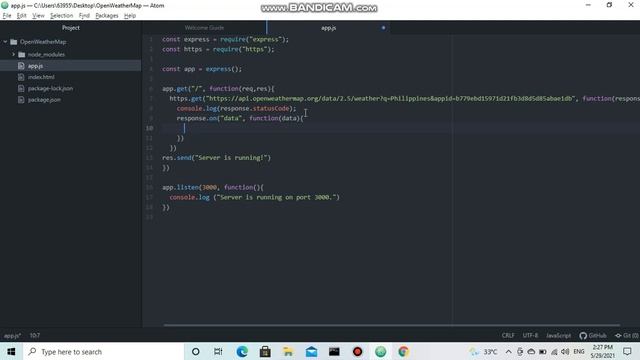Click the battery tray icon
This screenshot has width=640, height=360.
coord(542,351)
